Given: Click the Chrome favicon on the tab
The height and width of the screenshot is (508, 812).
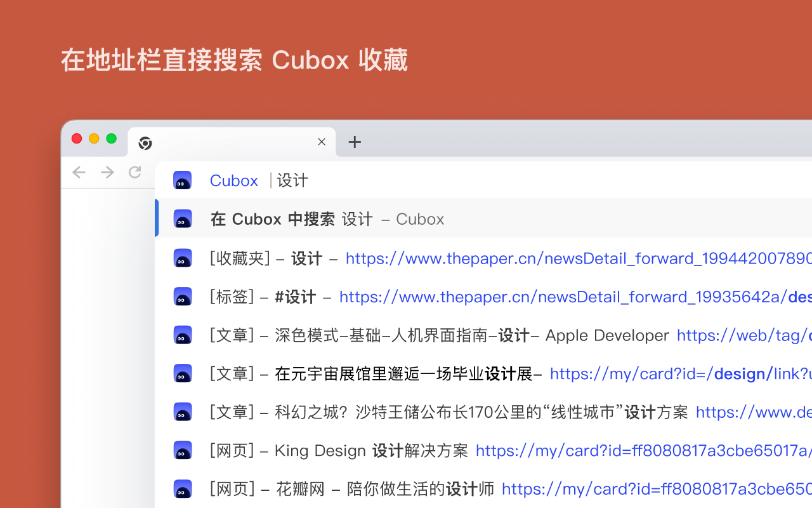Looking at the screenshot, I should click(x=145, y=143).
